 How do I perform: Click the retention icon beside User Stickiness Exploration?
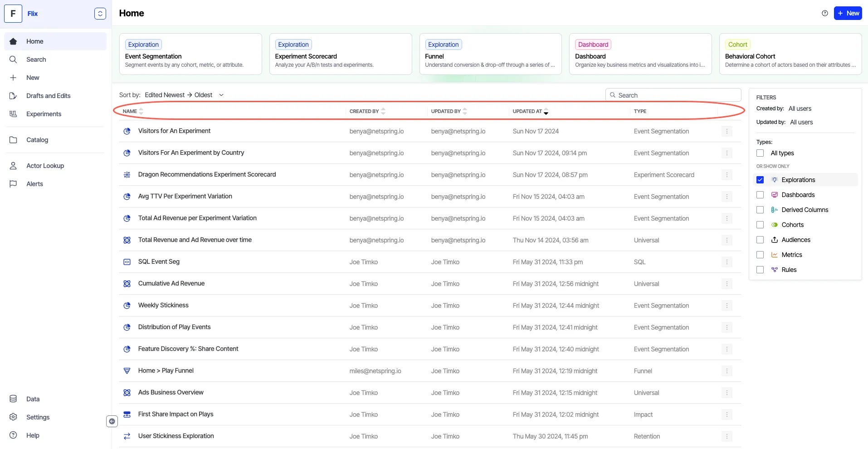[127, 436]
